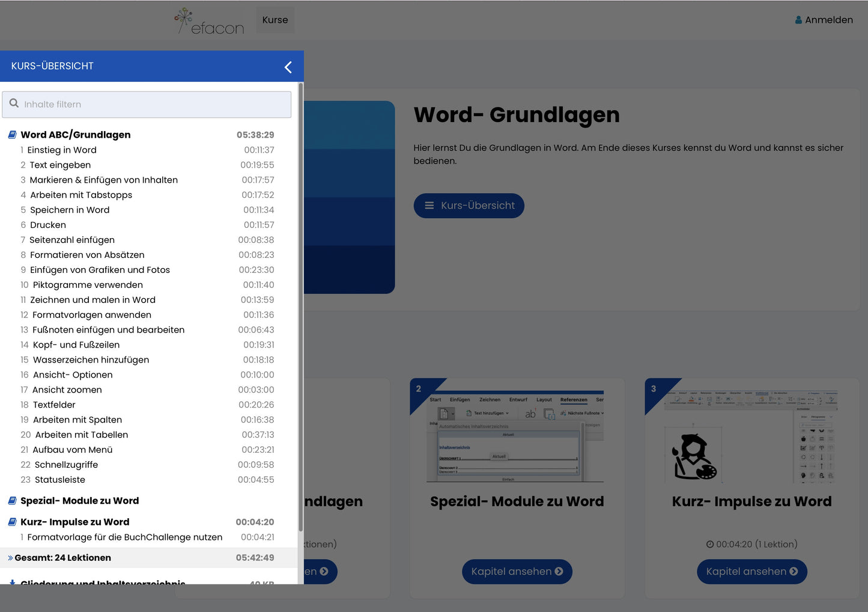This screenshot has width=868, height=612.
Task: Click Kapitel ansehen under Spezial- Module zu Word
Action: [x=517, y=572]
